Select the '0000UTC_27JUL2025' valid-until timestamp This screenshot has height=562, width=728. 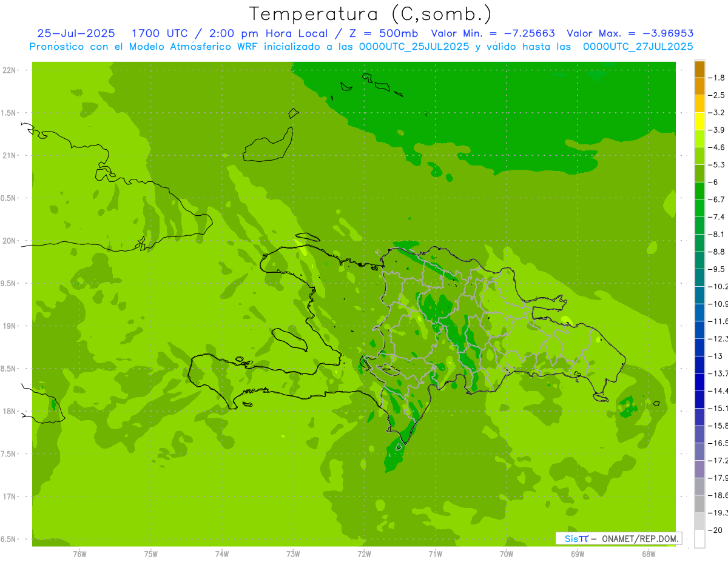638,47
